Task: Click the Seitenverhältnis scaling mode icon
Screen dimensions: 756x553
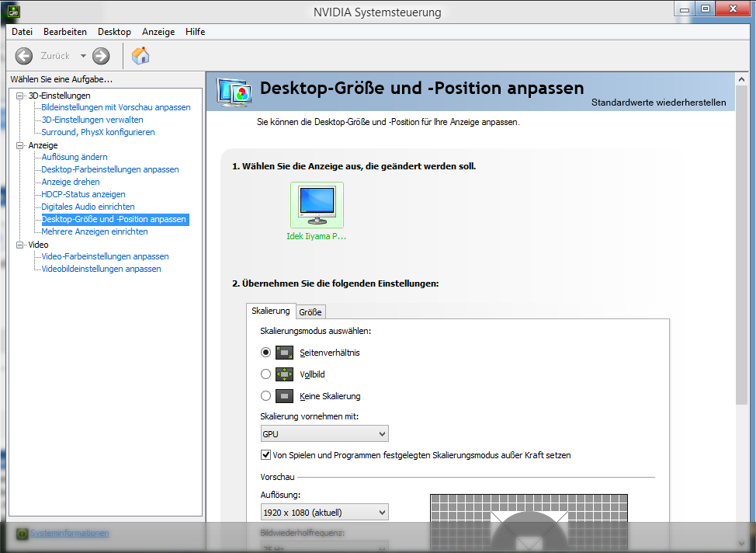Action: click(x=284, y=353)
